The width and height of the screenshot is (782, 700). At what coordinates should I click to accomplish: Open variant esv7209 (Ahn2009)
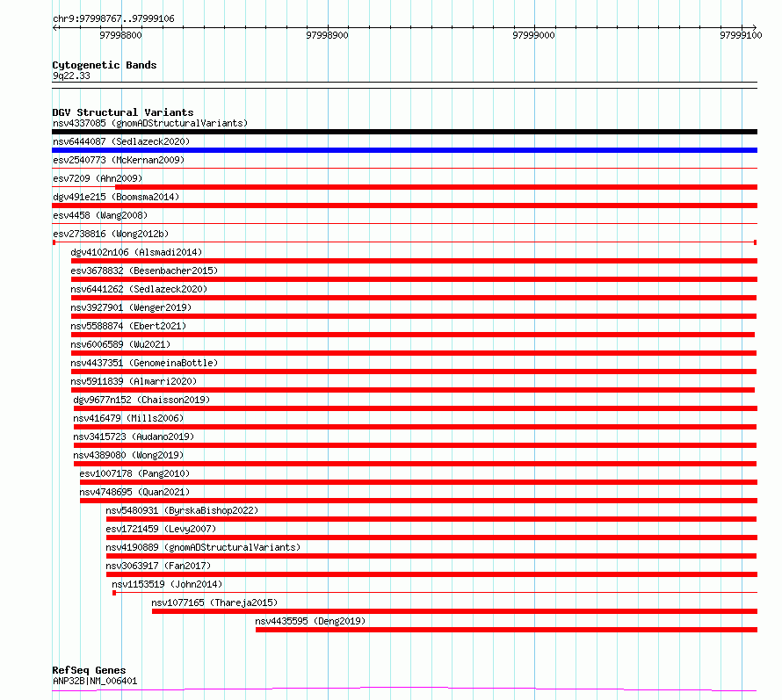click(x=98, y=178)
